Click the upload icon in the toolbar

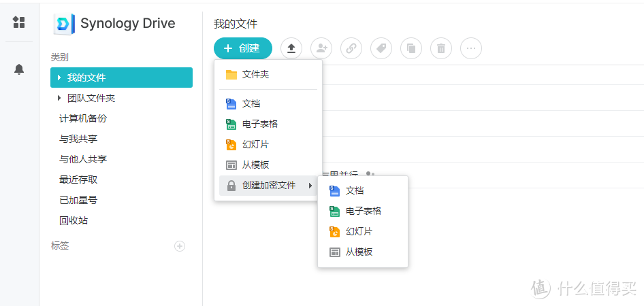point(291,48)
